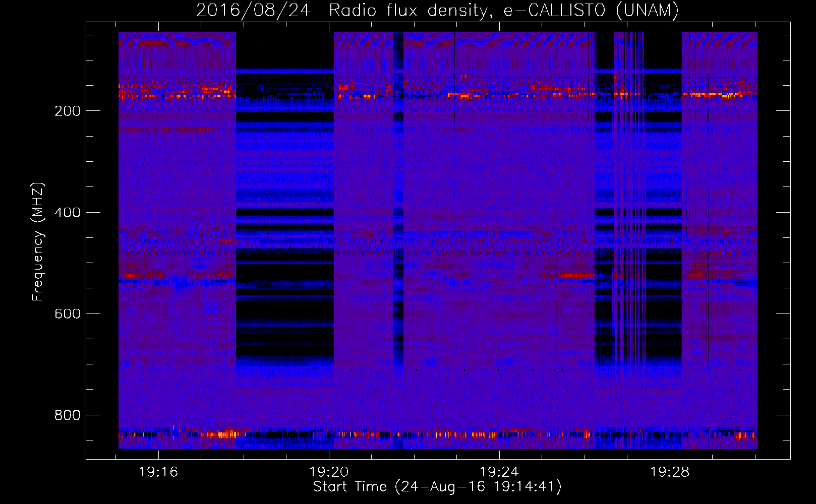The height and width of the screenshot is (504, 816).
Task: Click the 19:16 time tick label
Action: (158, 472)
